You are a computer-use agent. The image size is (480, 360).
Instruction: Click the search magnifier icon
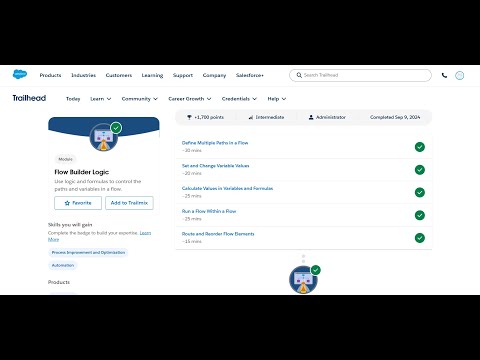point(299,75)
